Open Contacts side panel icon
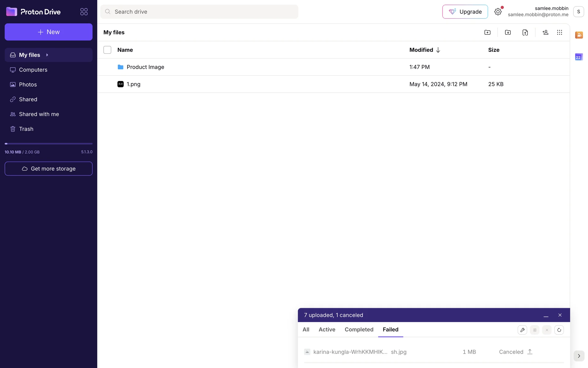Viewport: 588px width, 368px height. (x=579, y=35)
